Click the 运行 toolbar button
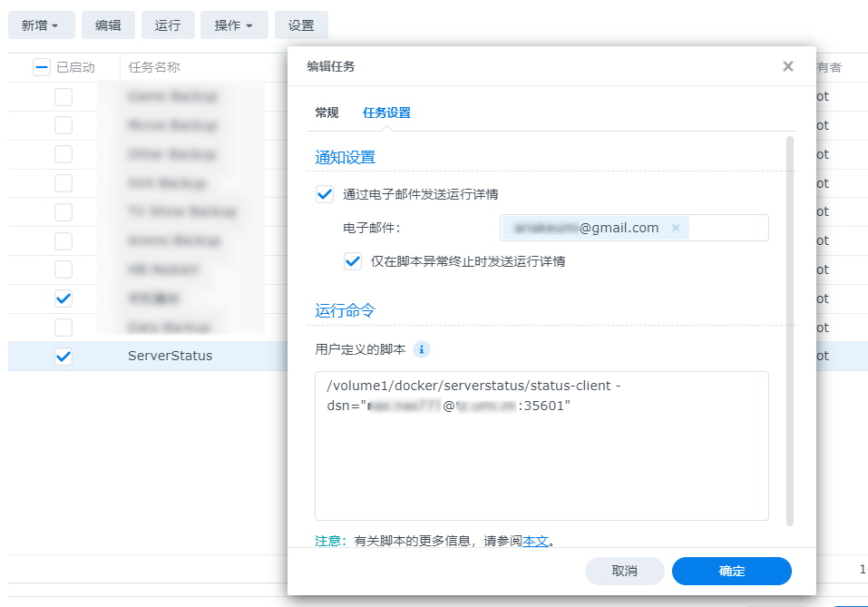Image resolution: width=868 pixels, height=607 pixels. click(x=168, y=25)
